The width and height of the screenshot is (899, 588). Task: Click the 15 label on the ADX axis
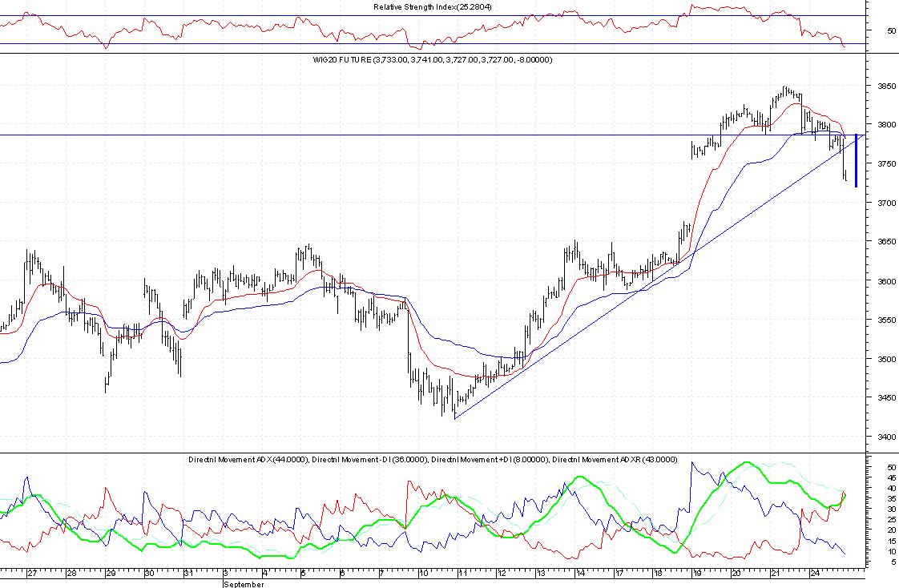(x=892, y=541)
